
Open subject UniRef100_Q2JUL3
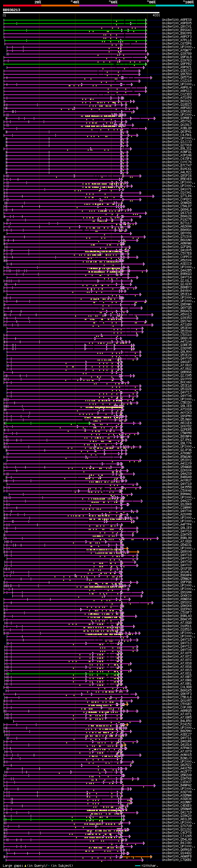coord(177,281)
